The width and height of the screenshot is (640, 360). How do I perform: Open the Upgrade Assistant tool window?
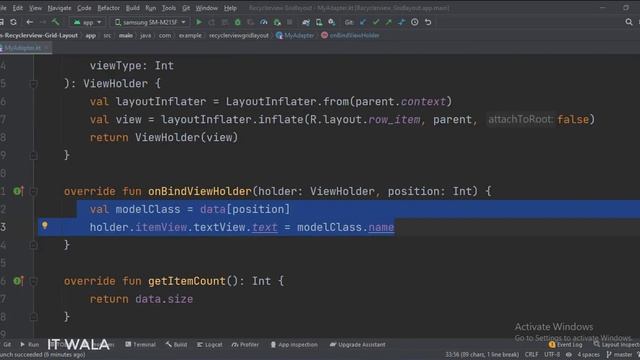[358, 344]
